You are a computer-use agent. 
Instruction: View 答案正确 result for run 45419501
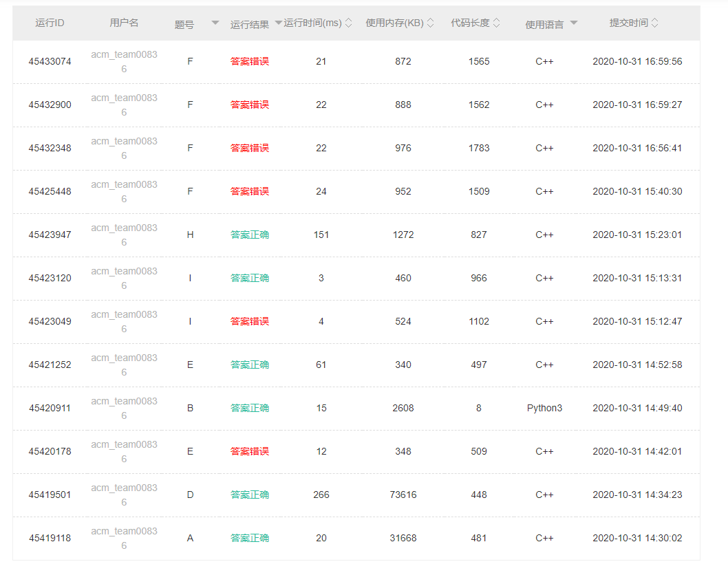click(250, 495)
